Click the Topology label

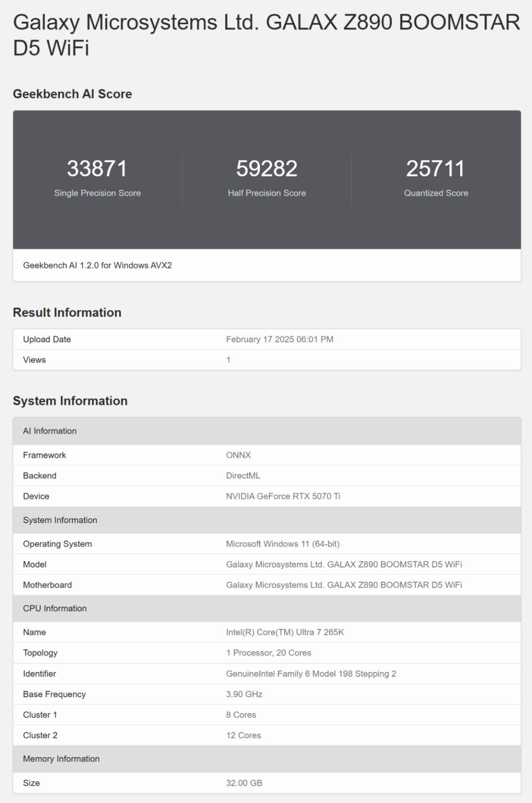(x=40, y=653)
